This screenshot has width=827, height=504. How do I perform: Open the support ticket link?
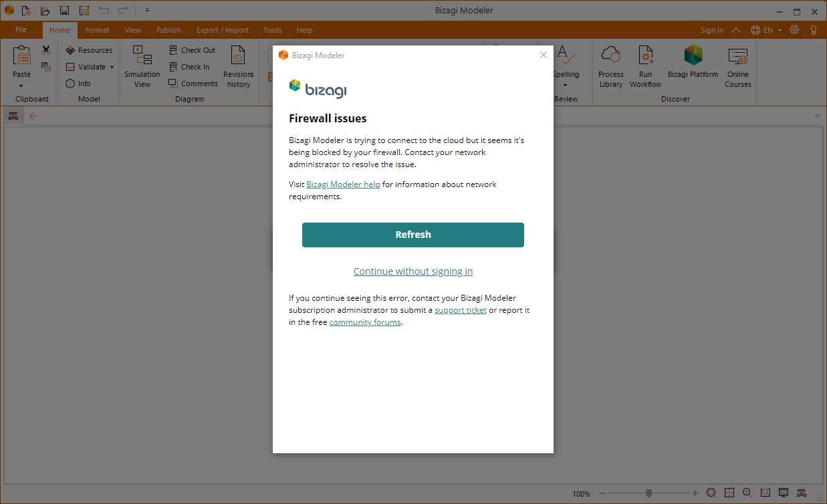pyautogui.click(x=461, y=310)
